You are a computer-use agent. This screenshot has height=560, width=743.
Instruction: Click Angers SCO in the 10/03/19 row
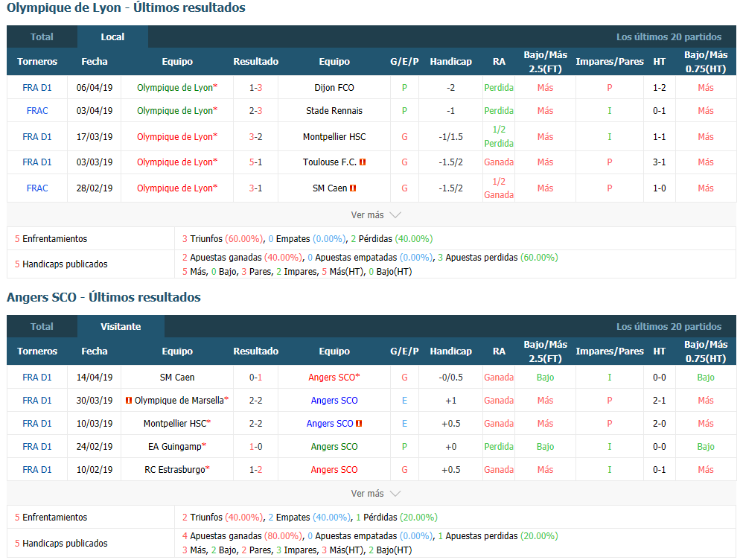coord(330,424)
